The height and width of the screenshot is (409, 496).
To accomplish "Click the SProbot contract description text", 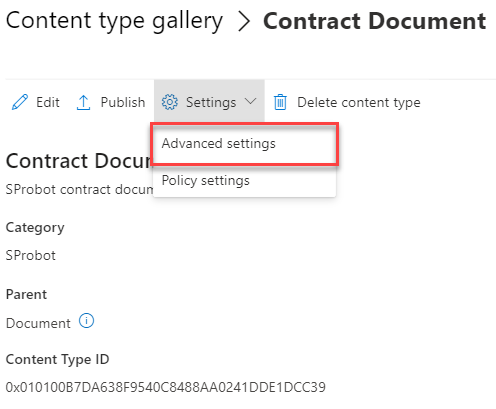I will pos(79,190).
